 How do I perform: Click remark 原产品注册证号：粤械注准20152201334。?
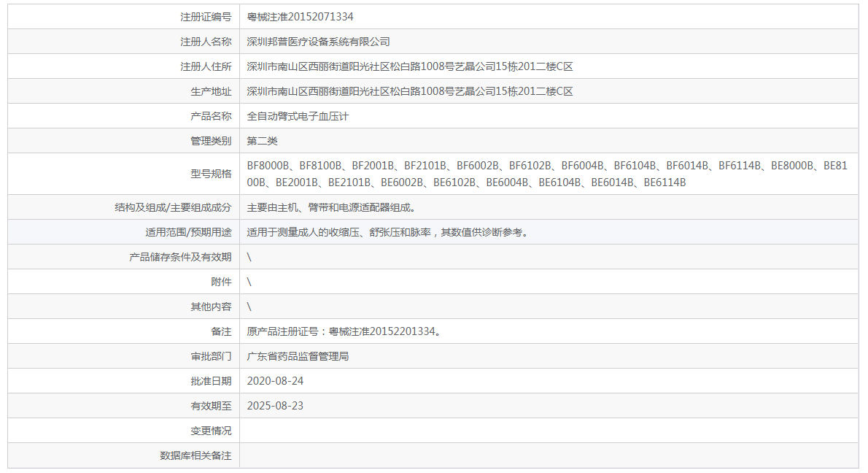[x=344, y=332]
